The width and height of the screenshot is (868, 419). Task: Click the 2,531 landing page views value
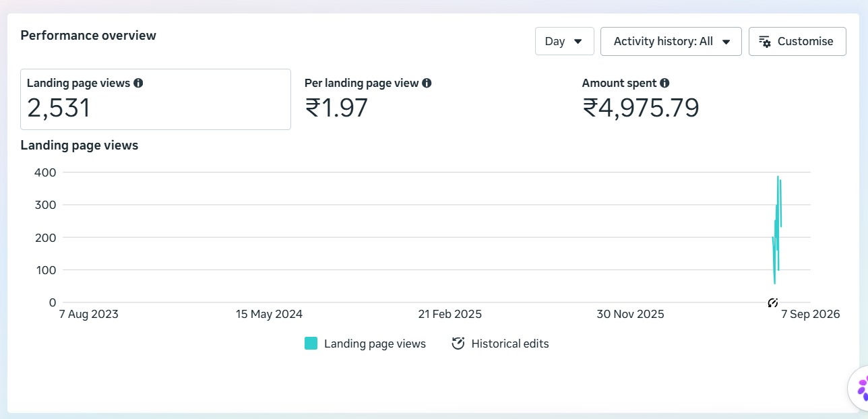click(x=59, y=108)
